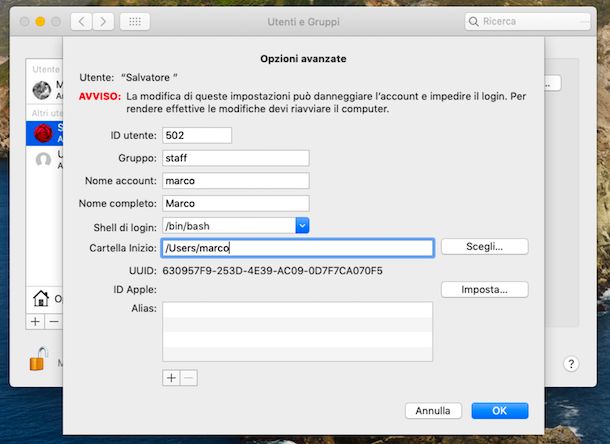Select the red rose avatar user
This screenshot has height=444, width=610.
pyautogui.click(x=43, y=133)
